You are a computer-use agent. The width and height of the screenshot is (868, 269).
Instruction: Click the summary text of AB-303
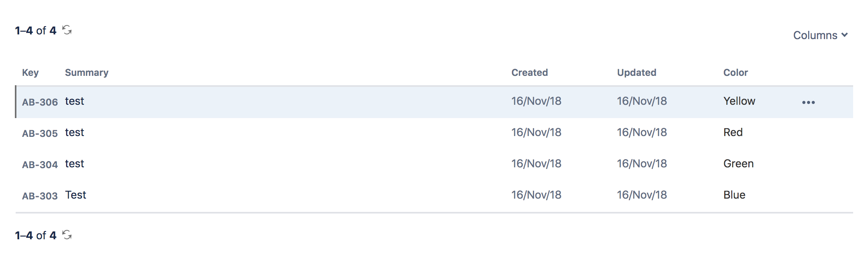[75, 195]
